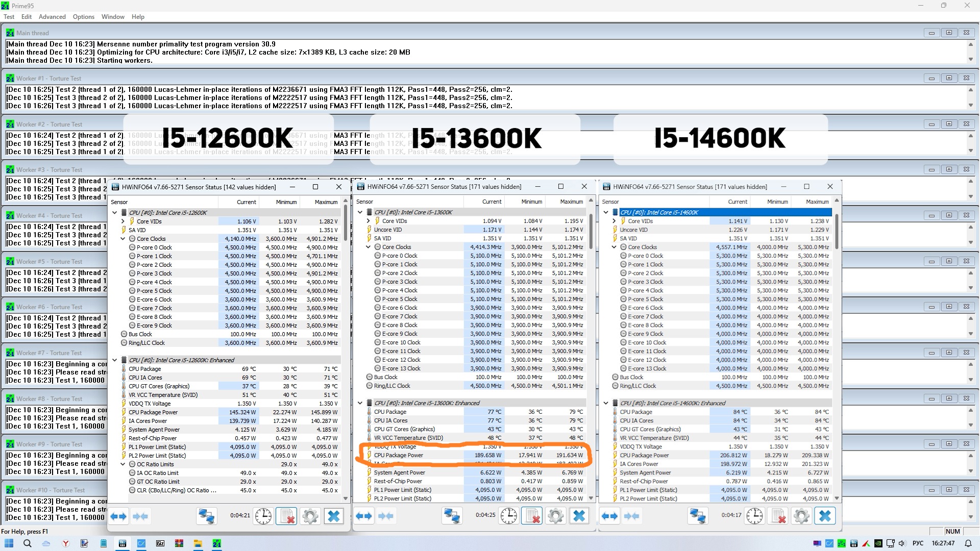Click reset clock icon in i5-14600K HWiNFO window
Viewport: 980px width, 551px height.
(x=755, y=516)
